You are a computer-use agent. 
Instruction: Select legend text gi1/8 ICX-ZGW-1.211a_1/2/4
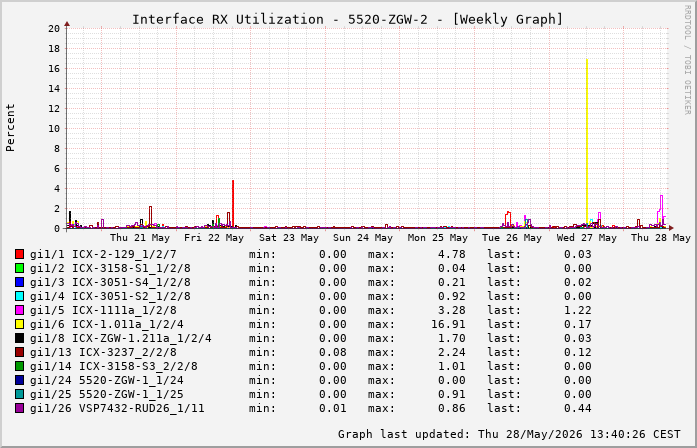121,339
